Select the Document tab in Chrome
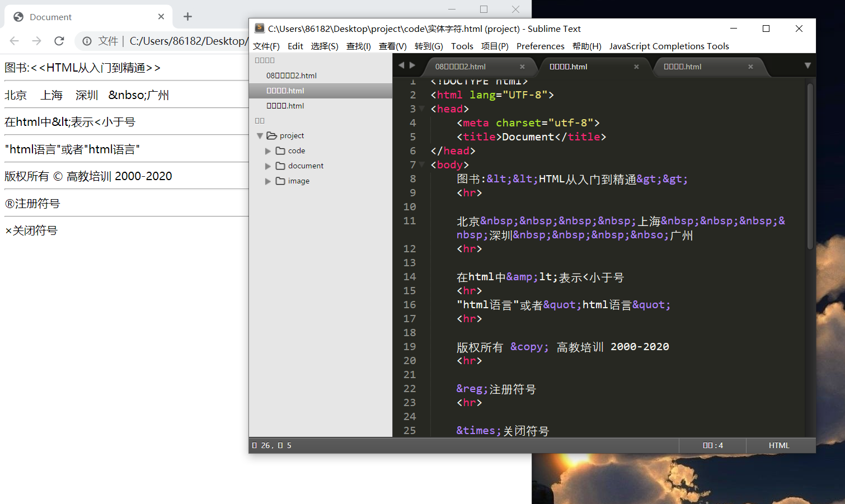 88,17
